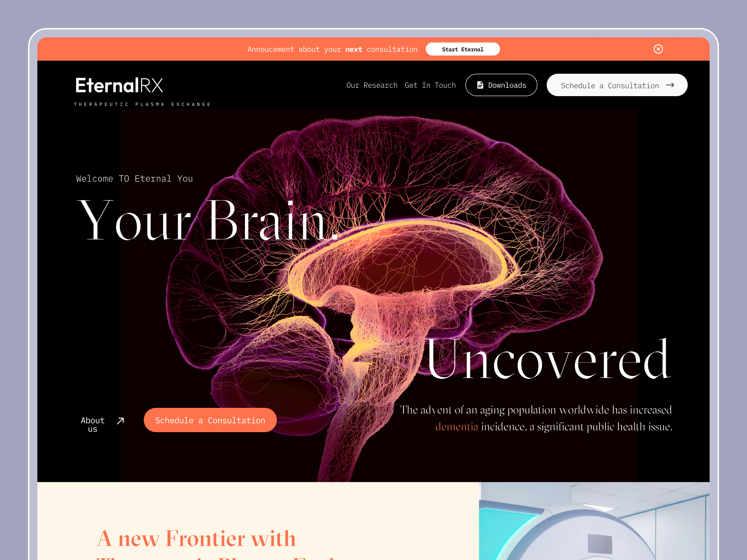Navigate to Our Research
Screen dimensions: 747x560
pos(372,85)
